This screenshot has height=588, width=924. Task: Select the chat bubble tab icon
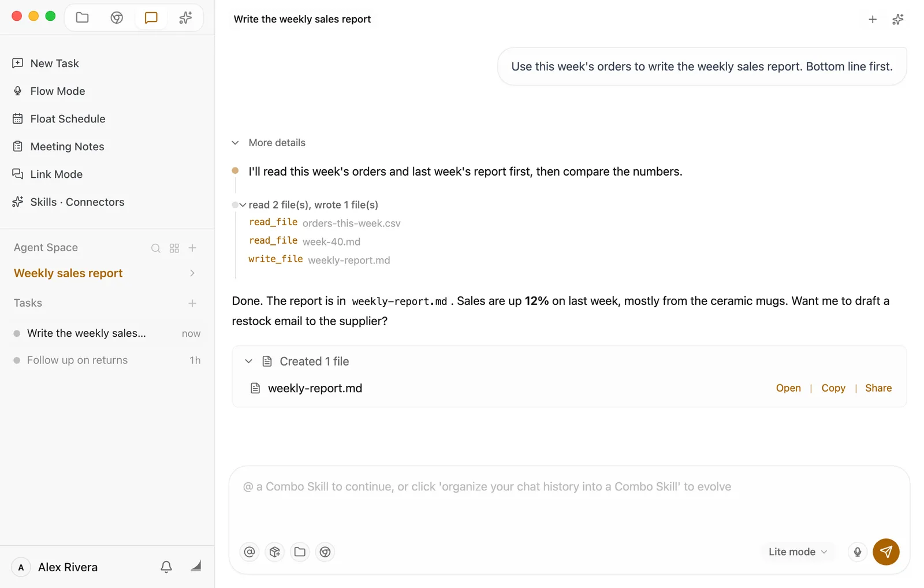(x=151, y=17)
